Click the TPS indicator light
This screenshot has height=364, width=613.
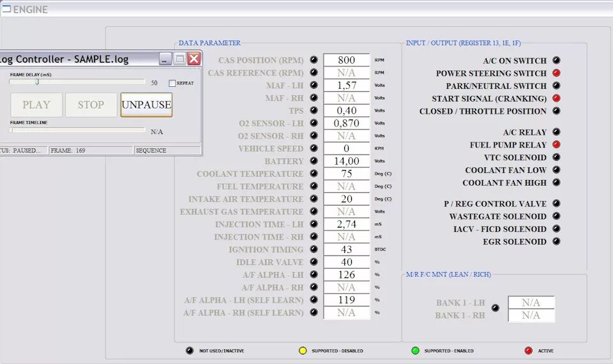coord(314,110)
